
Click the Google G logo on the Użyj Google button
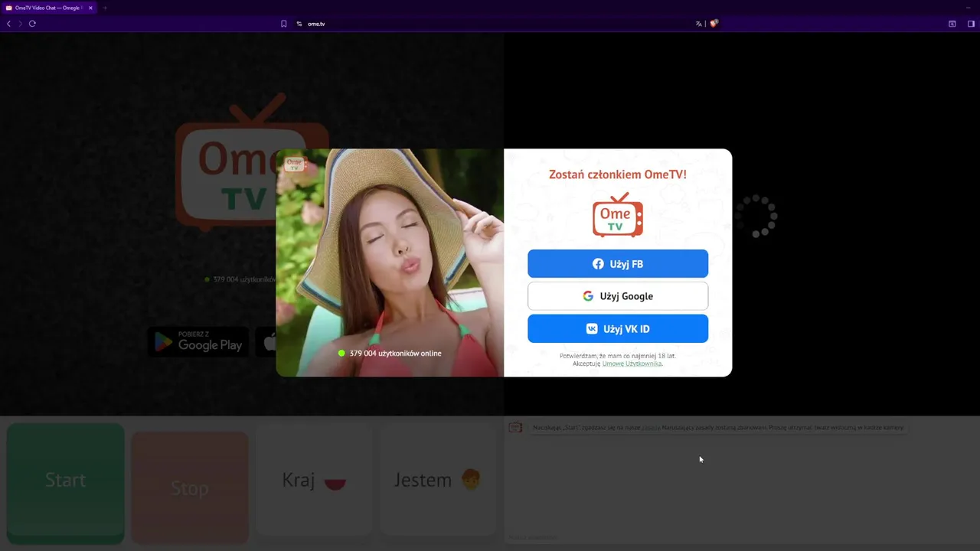588,296
